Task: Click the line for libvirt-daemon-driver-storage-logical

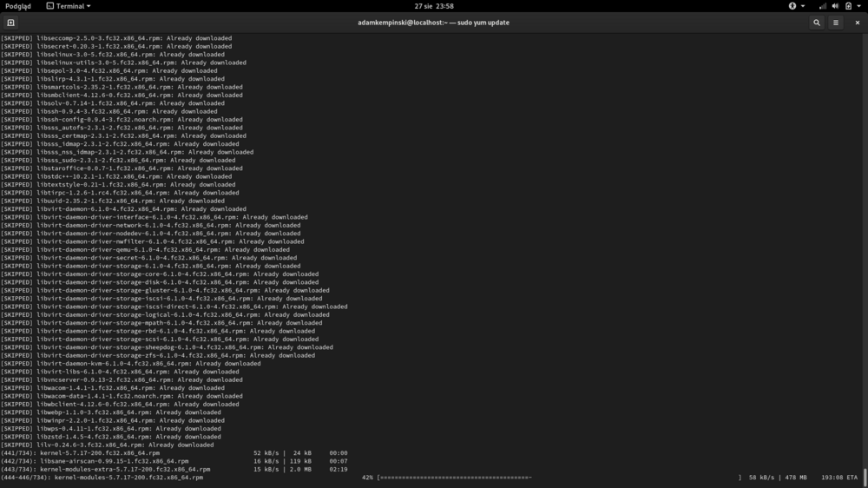Action: click(165, 314)
